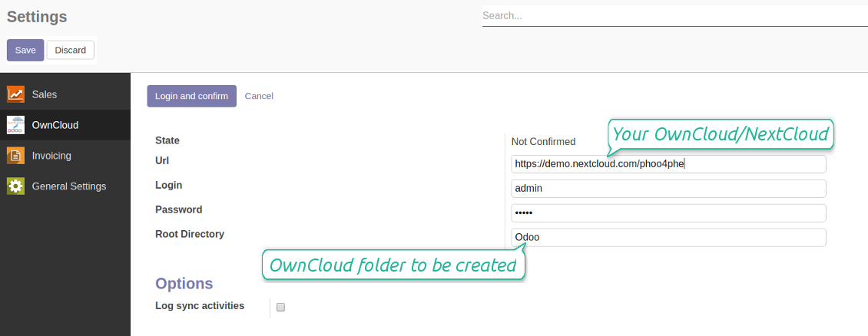The width and height of the screenshot is (868, 336).
Task: Click into the Url input field
Action: [669, 163]
